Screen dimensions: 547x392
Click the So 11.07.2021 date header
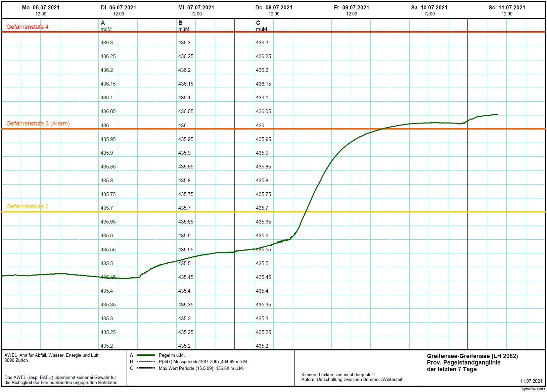(507, 8)
